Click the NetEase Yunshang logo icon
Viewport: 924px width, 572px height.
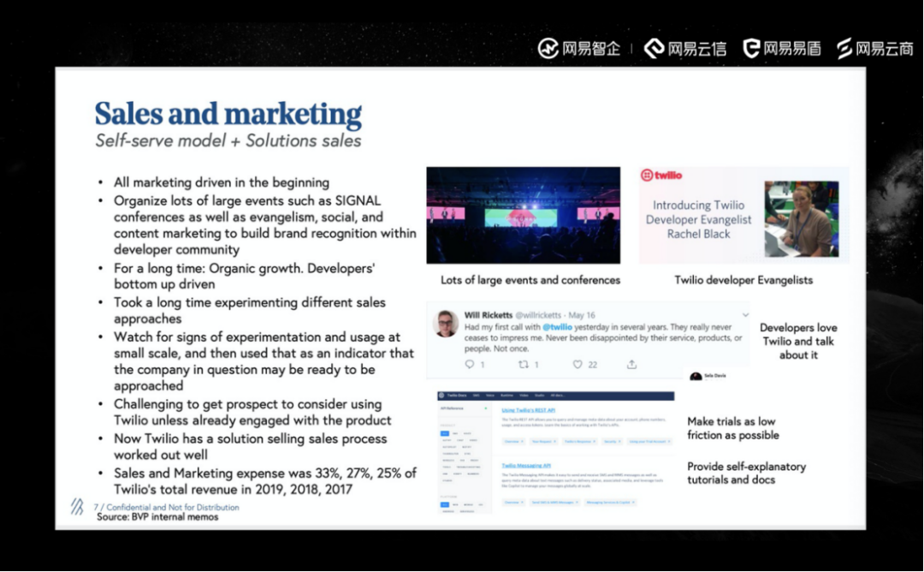[x=844, y=48]
